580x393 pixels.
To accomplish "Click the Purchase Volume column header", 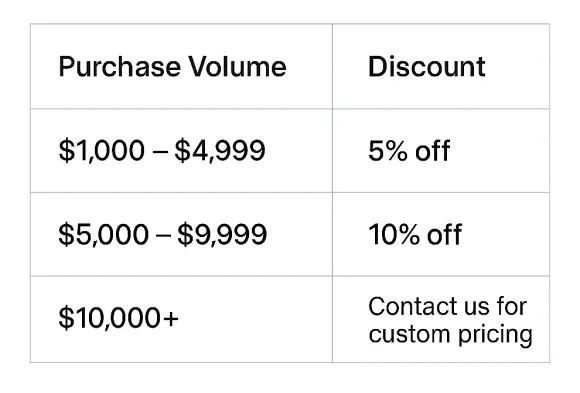I will [172, 67].
